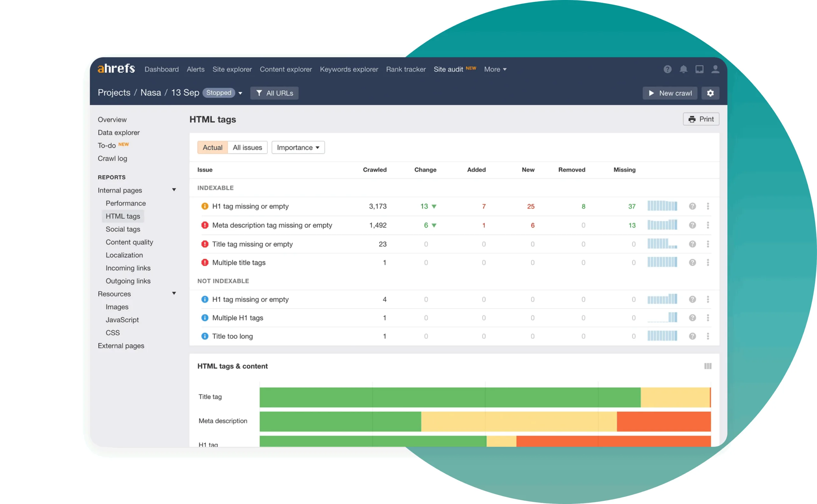The image size is (817, 504).
Task: Collapse the Internal pages section
Action: tap(174, 190)
